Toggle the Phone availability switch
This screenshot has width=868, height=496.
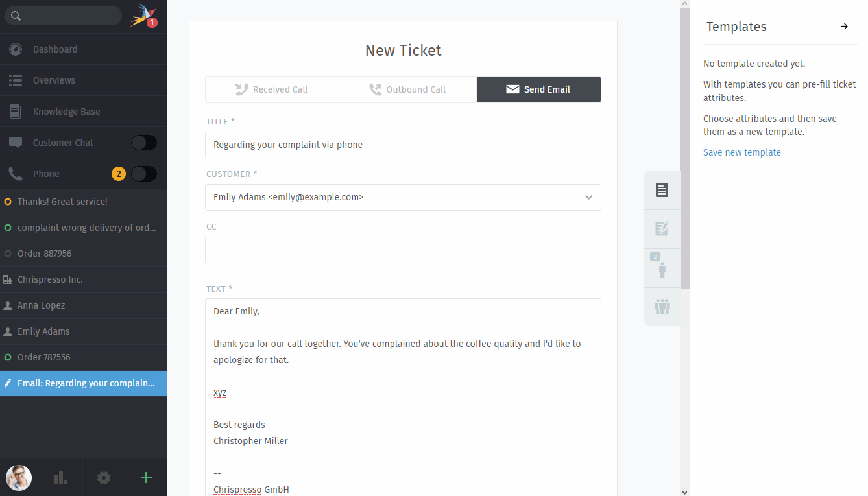point(144,174)
